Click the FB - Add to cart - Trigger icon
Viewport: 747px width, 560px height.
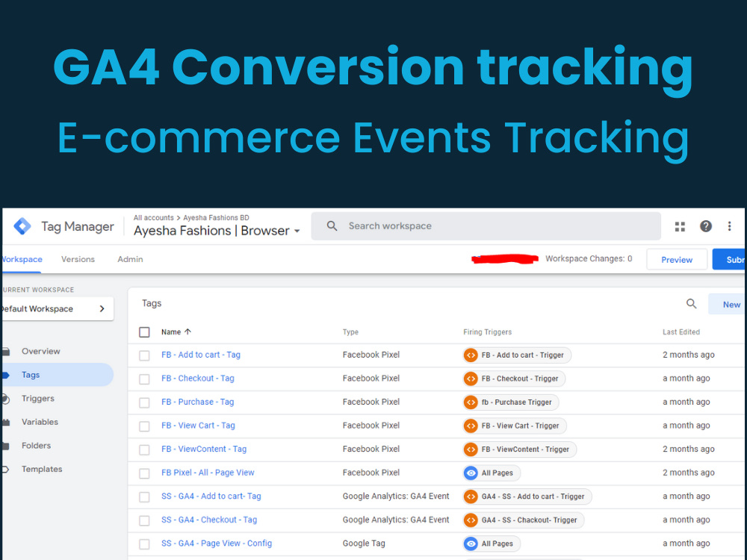pos(471,355)
